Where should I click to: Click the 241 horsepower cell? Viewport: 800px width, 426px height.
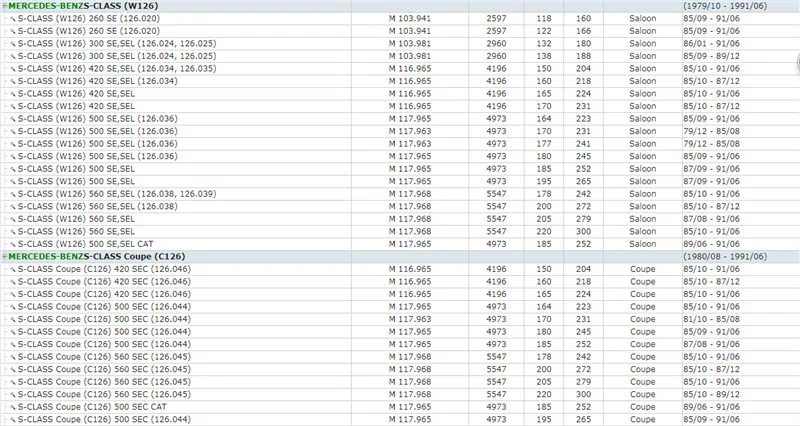tap(583, 143)
